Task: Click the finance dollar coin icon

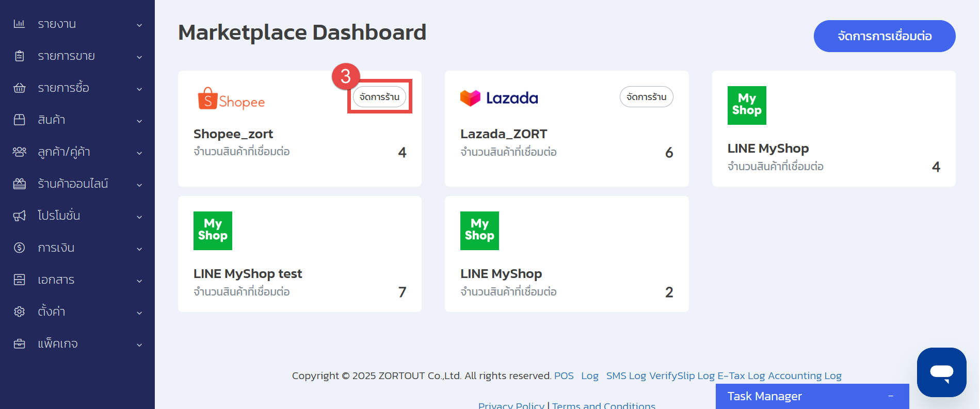Action: (19, 248)
